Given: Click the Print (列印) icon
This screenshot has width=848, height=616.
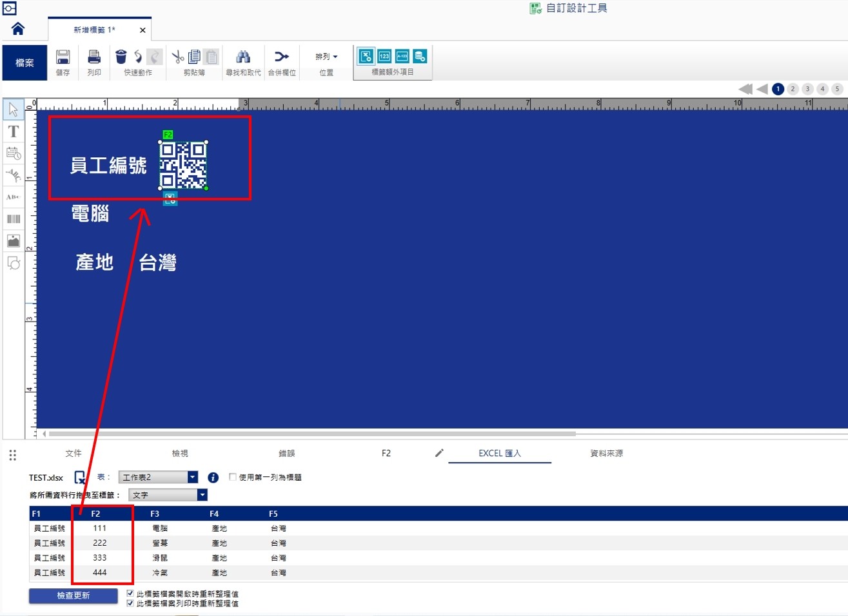Looking at the screenshot, I should pyautogui.click(x=94, y=57).
